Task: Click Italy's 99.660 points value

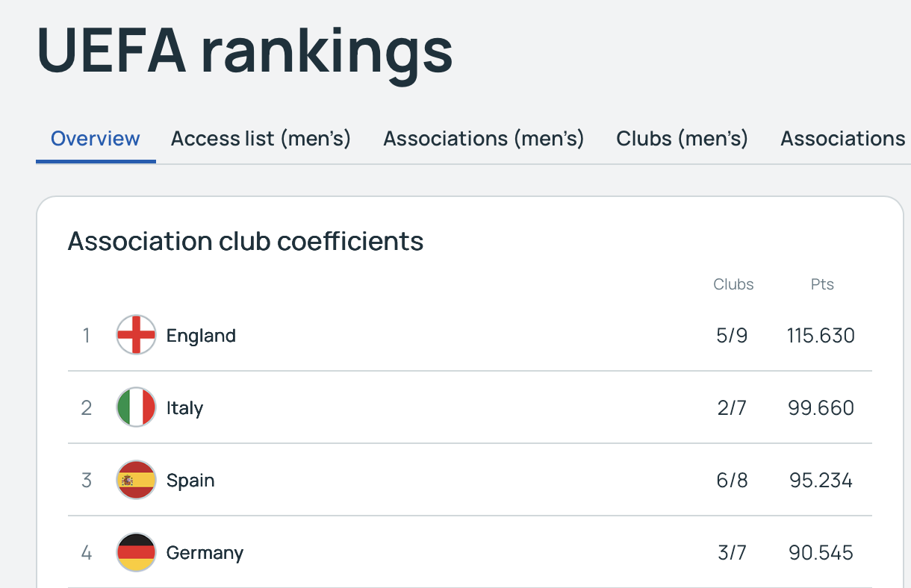Action: 821,408
